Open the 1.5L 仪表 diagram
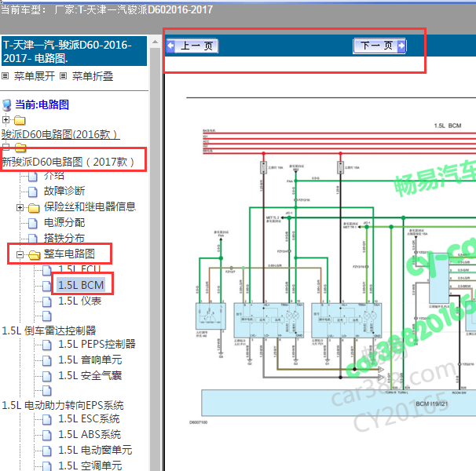Viewport: 476px width, 471px height. [80, 301]
